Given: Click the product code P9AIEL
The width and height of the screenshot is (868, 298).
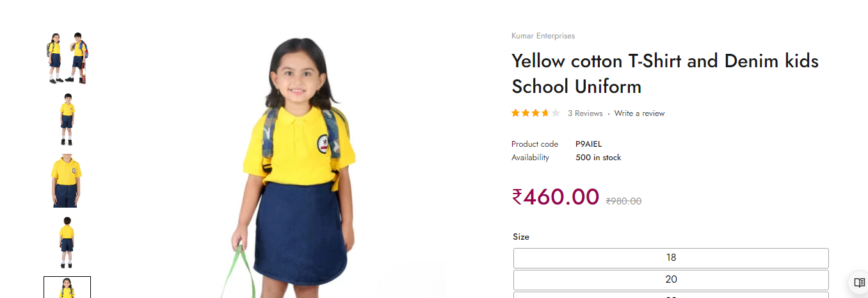Looking at the screenshot, I should coord(589,144).
